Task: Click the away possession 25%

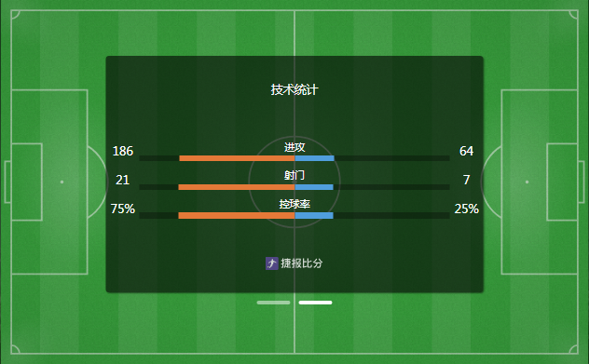Action: click(x=467, y=209)
